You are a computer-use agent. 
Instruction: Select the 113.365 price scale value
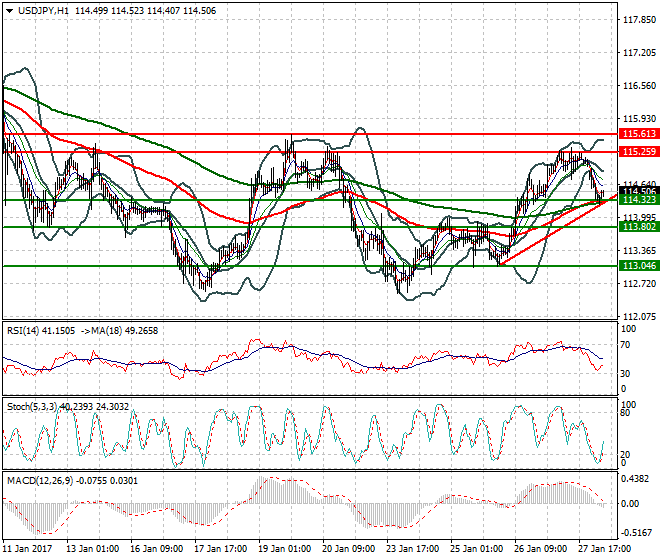(639, 251)
